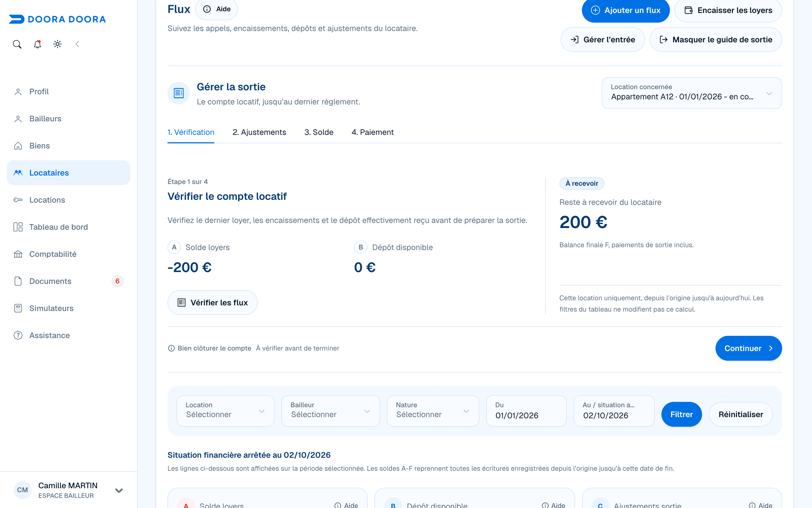This screenshot has width=812, height=508.
Task: Open the Location concernée dropdown
Action: click(x=692, y=93)
